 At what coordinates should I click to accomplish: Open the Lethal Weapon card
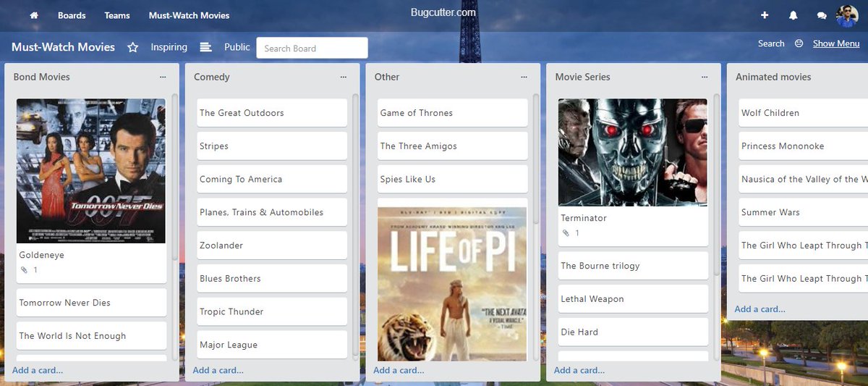(x=633, y=299)
